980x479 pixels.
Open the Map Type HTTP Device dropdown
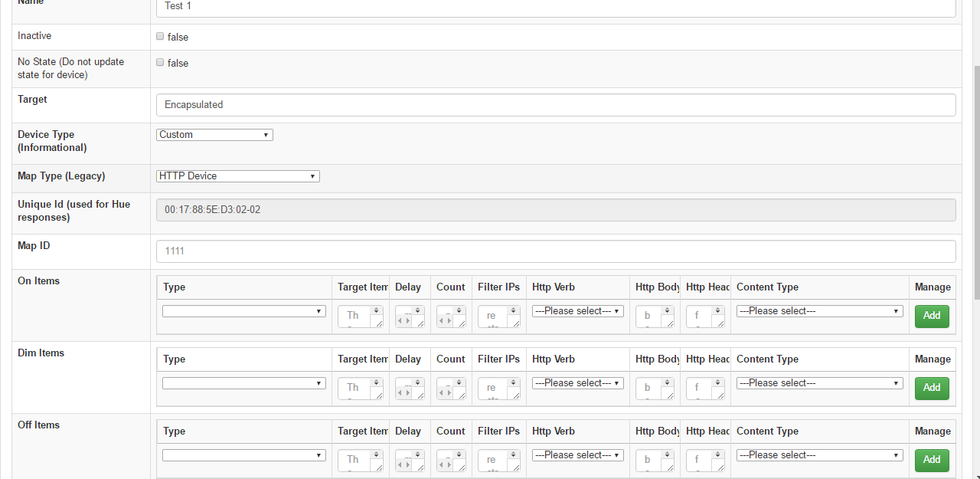(237, 176)
